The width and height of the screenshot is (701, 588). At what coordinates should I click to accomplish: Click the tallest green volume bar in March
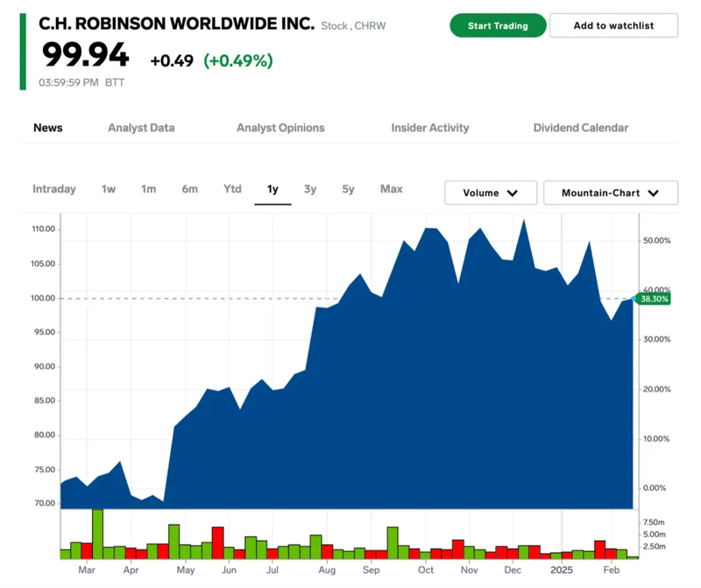click(97, 534)
